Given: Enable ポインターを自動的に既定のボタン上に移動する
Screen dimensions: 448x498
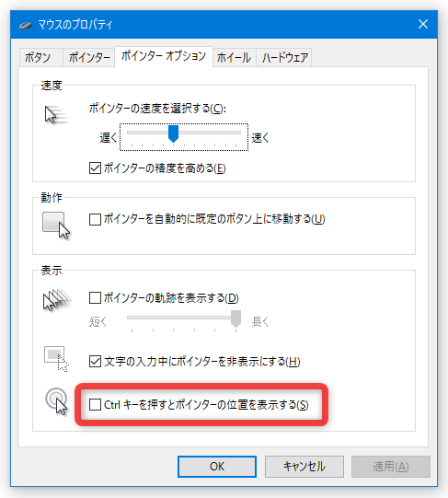Looking at the screenshot, I should pyautogui.click(x=95, y=219).
